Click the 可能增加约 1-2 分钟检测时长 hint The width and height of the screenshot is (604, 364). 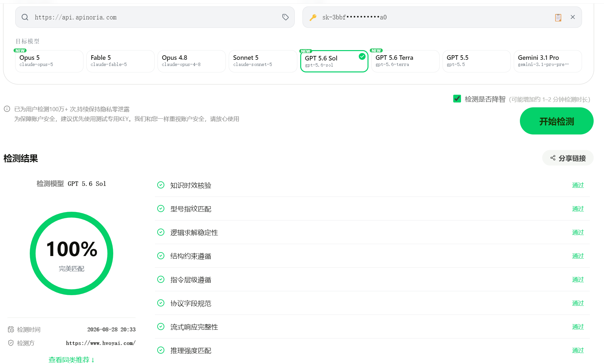coord(550,99)
